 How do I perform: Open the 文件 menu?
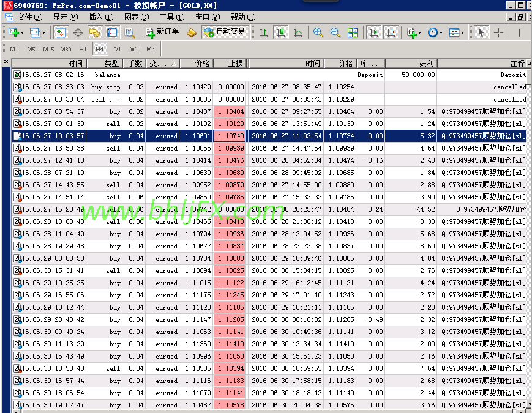point(29,17)
